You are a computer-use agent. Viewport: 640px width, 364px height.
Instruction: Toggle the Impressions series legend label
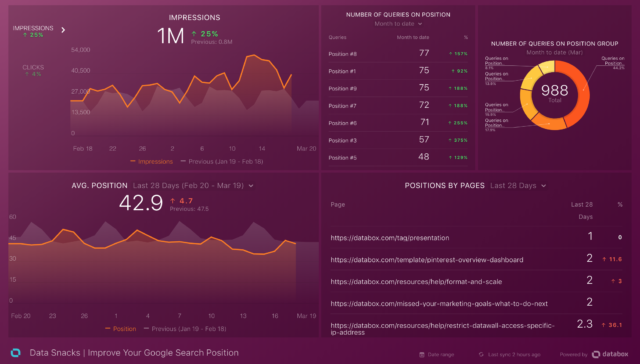(155, 162)
